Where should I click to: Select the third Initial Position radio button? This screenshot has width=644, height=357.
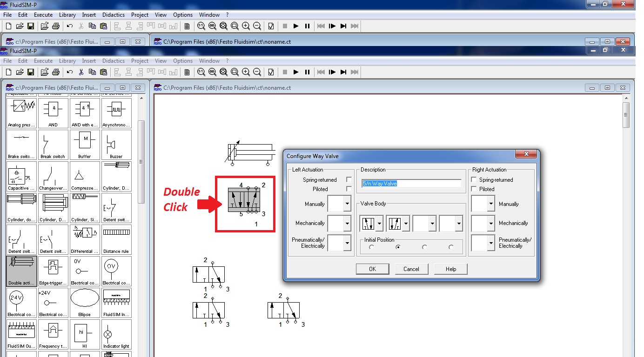pos(424,247)
